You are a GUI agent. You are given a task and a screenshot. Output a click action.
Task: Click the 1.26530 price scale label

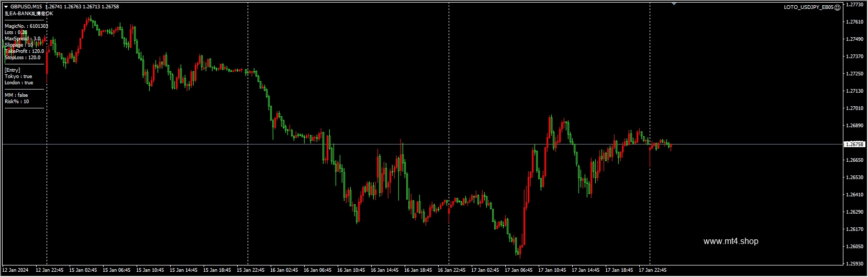(854, 178)
